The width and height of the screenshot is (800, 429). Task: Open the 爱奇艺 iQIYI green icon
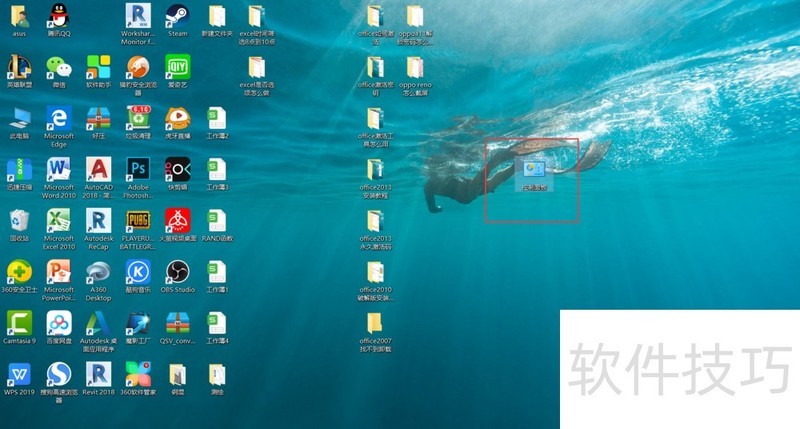(x=178, y=67)
